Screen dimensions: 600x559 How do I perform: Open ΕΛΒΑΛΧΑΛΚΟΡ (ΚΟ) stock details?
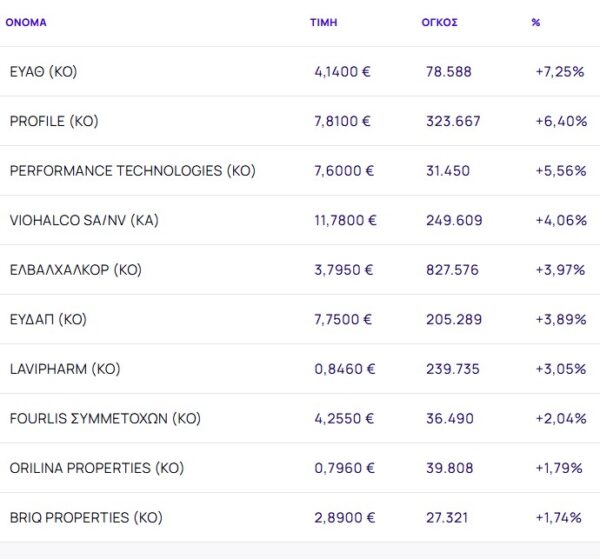75,270
